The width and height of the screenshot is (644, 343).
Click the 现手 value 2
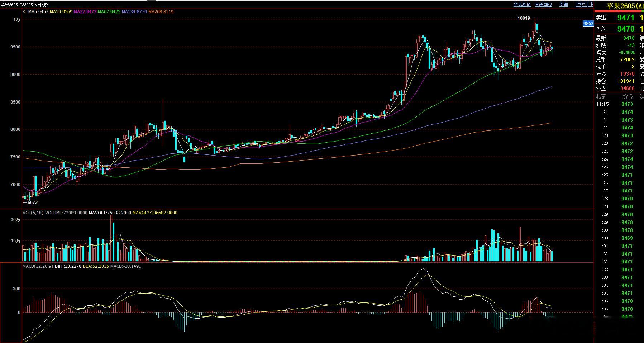pos(633,67)
